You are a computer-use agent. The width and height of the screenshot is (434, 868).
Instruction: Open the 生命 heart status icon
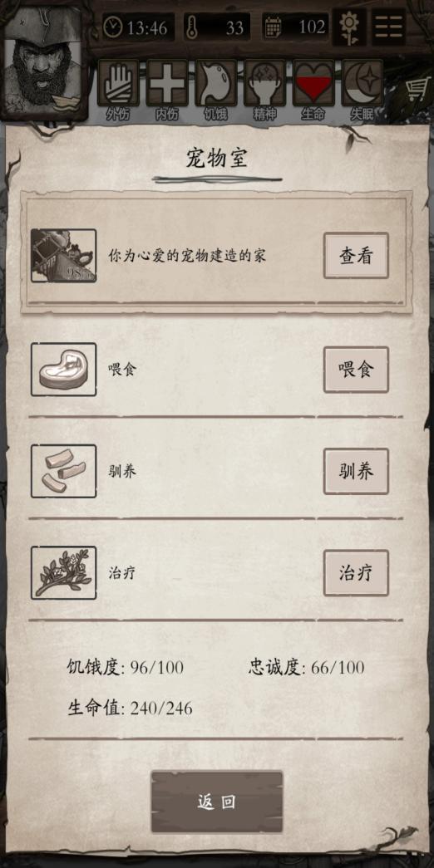click(313, 83)
